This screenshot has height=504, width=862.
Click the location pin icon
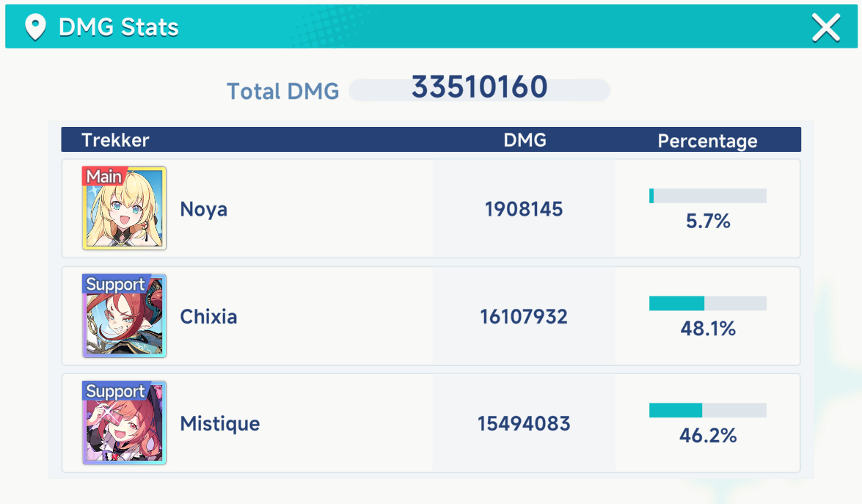point(35,27)
